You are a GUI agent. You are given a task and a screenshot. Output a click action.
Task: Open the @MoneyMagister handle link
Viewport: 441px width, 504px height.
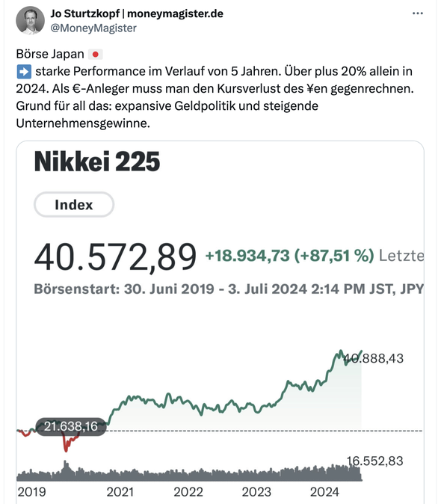pos(93,28)
